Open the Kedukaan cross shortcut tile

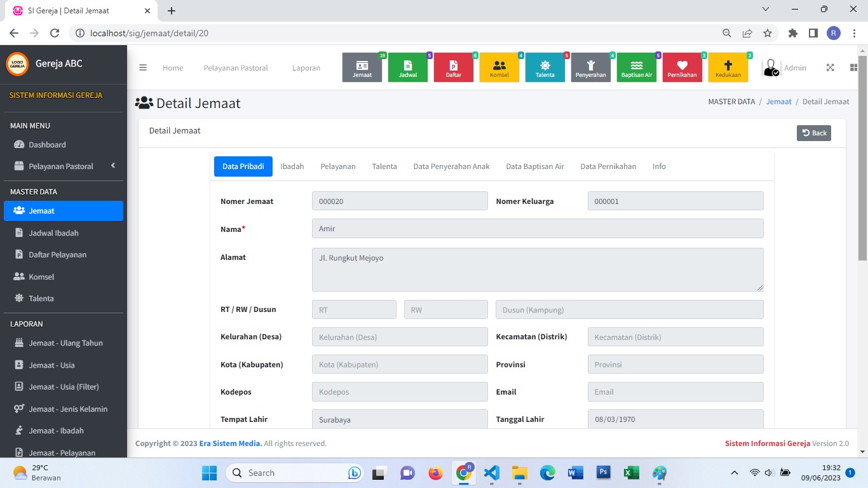click(x=728, y=68)
